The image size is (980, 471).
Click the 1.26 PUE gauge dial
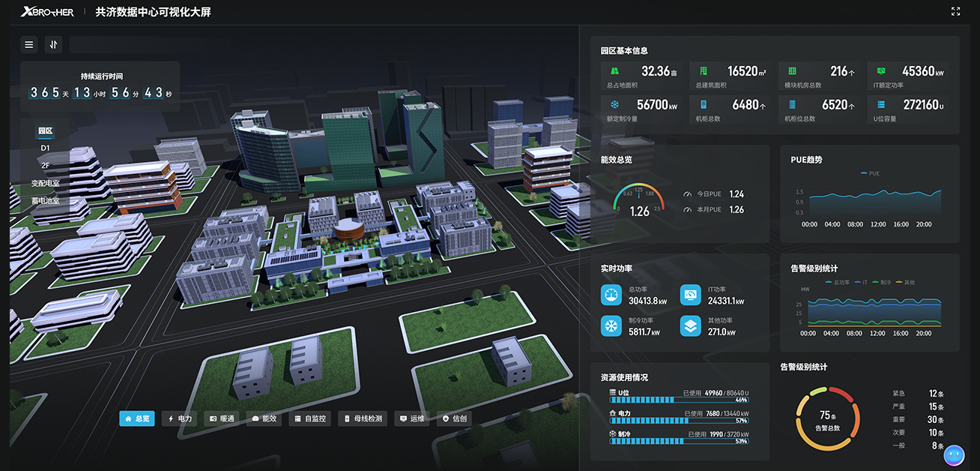[x=639, y=200]
